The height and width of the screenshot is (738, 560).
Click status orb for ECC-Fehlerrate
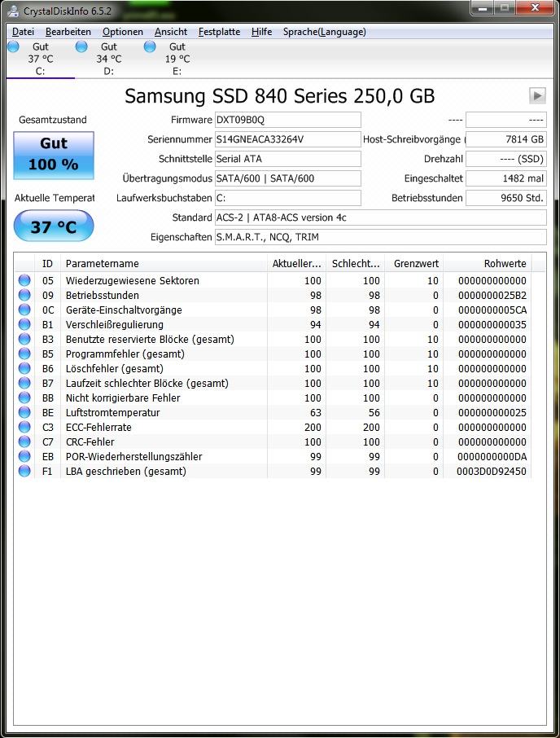click(x=24, y=427)
